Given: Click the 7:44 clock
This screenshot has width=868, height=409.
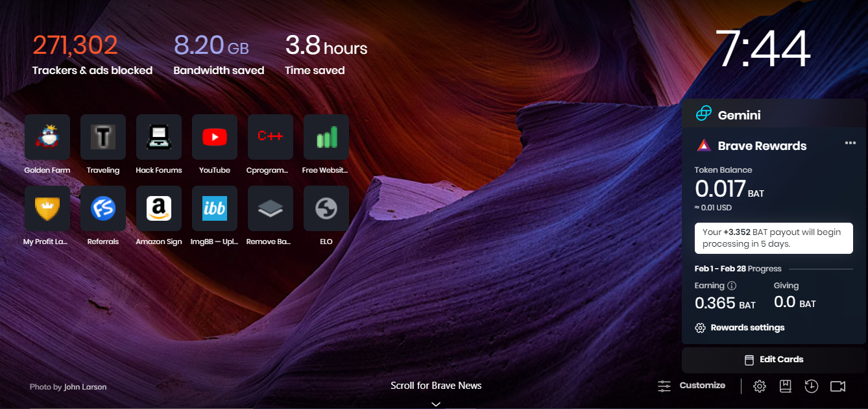Looking at the screenshot, I should click(x=763, y=49).
